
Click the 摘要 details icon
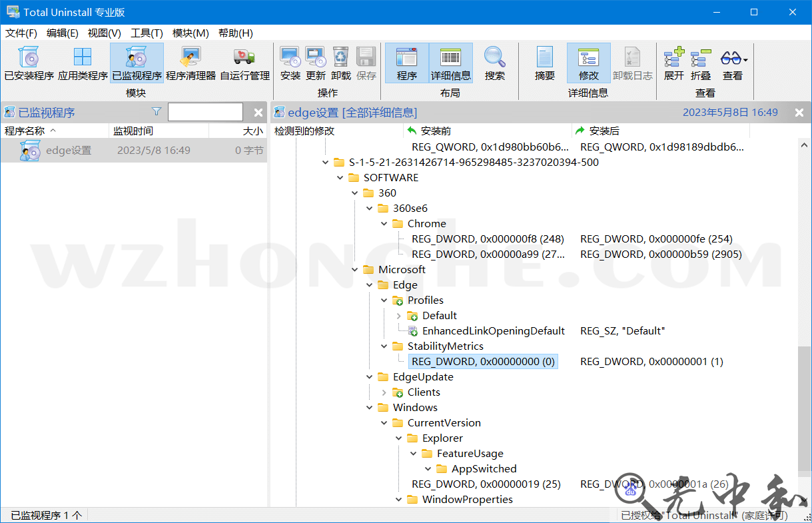pyautogui.click(x=544, y=63)
